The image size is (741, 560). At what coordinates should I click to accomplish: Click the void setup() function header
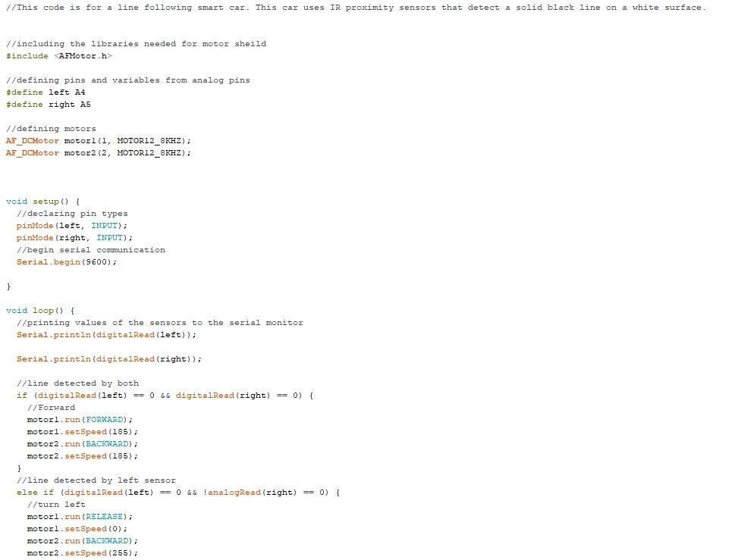coord(38,201)
